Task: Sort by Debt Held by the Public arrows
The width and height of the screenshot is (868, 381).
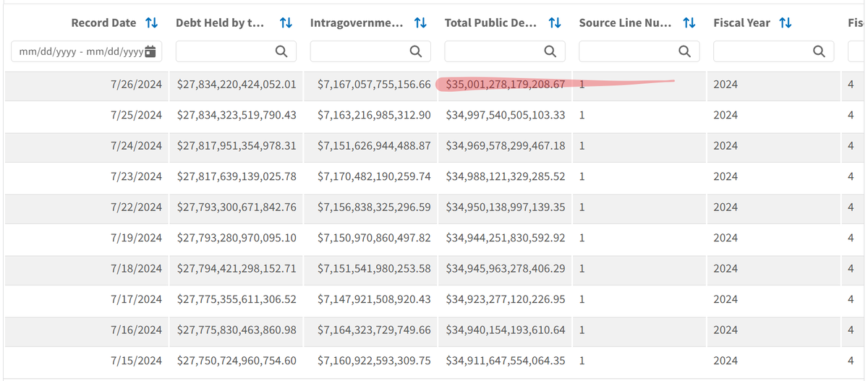Action: click(286, 23)
